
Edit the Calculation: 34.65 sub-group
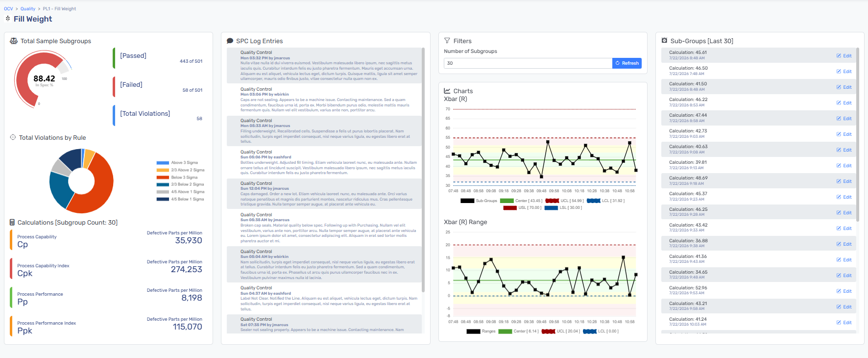[x=844, y=276]
